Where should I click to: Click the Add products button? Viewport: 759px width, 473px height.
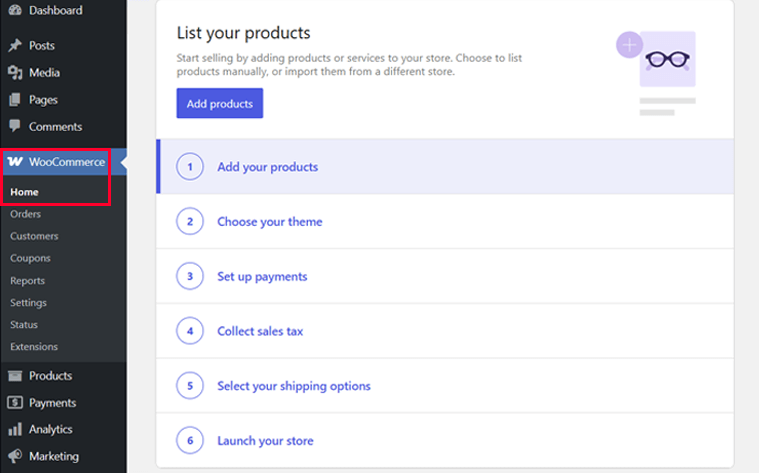(x=220, y=103)
